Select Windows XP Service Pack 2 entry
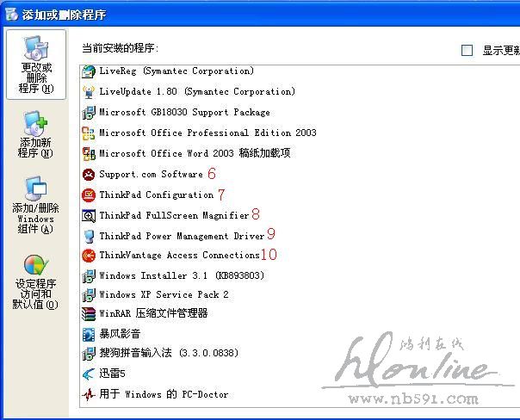Screen dimensions: 520x420 (x=164, y=294)
